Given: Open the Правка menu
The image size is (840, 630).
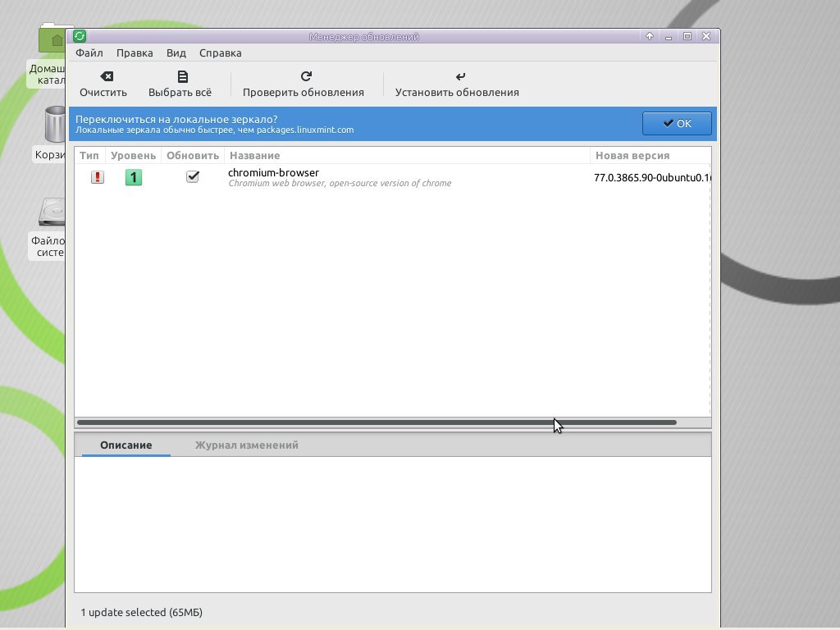Looking at the screenshot, I should pyautogui.click(x=135, y=53).
